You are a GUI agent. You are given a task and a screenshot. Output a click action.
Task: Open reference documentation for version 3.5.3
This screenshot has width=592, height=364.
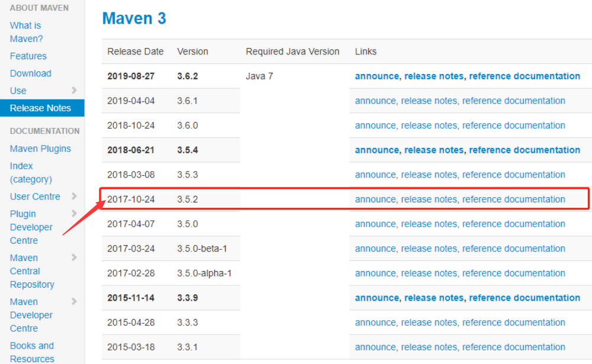click(x=514, y=175)
